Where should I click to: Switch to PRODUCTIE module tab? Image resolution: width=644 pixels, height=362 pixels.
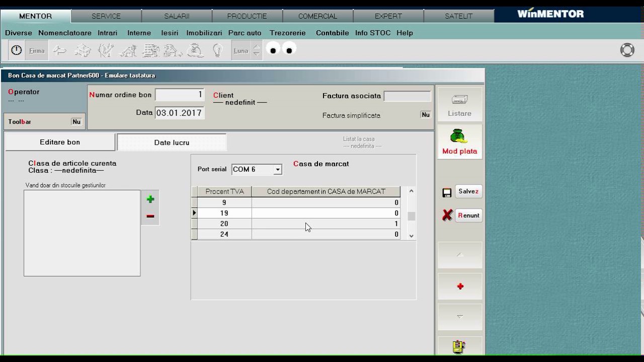(x=247, y=16)
